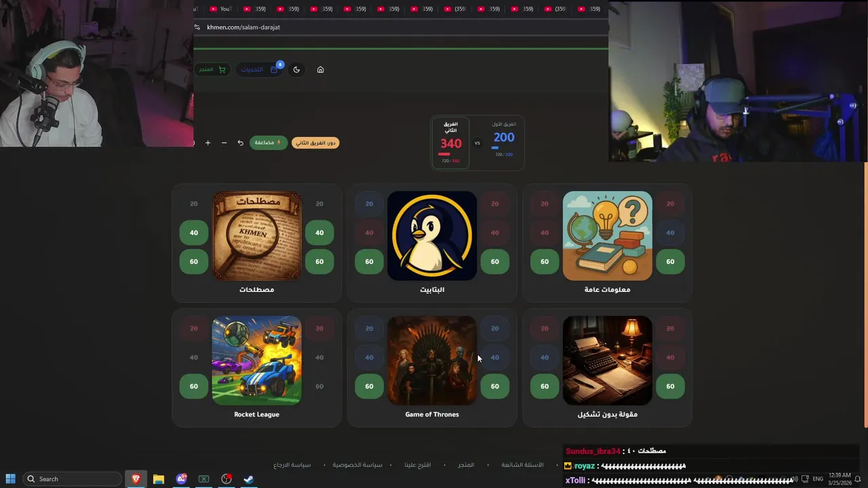Image resolution: width=868 pixels, height=488 pixels.
Task: Click the khmen.com address bar URL
Action: tap(243, 27)
